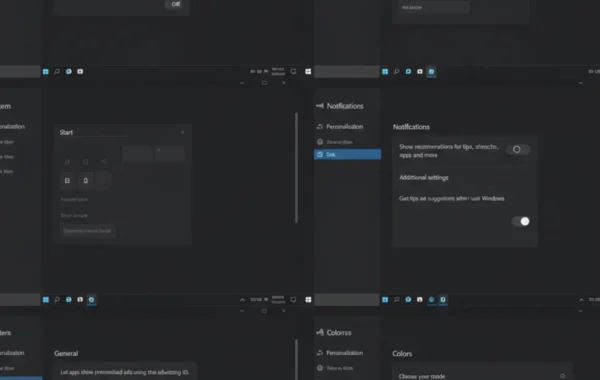Click white Windows logo in taskbar above Start panel
The width and height of the screenshot is (600, 380).
pos(308,72)
